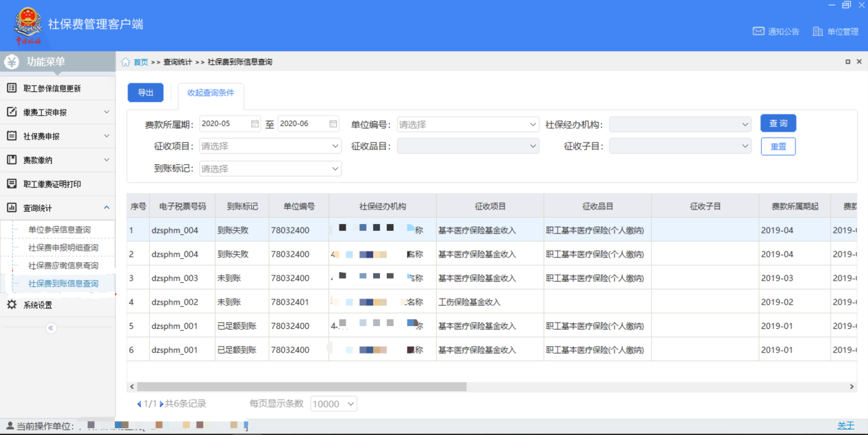
Task: Close the 社保费到账信息查询 tab panel
Action: tap(859, 62)
